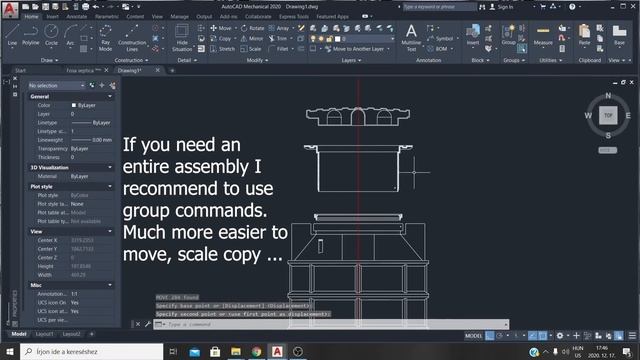Click the undo arrow in quick access
Image resolution: width=640 pixels, height=360 pixels.
coord(96,7)
